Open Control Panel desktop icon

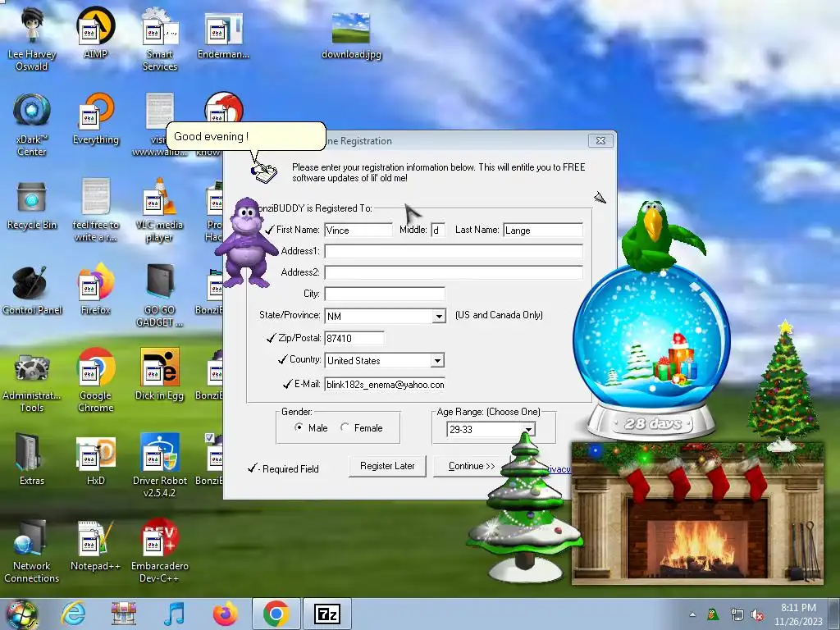pos(32,290)
